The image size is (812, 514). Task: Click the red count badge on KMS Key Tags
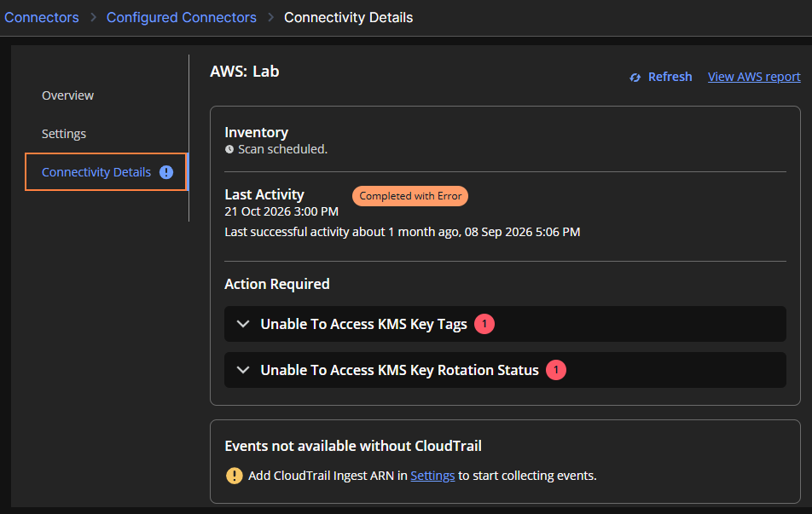[484, 324]
